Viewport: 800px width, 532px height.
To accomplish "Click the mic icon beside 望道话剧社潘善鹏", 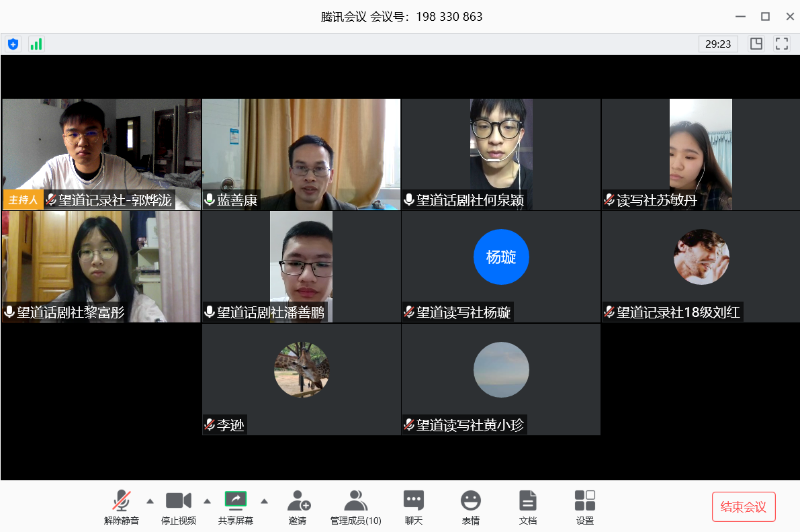I will coord(209,312).
